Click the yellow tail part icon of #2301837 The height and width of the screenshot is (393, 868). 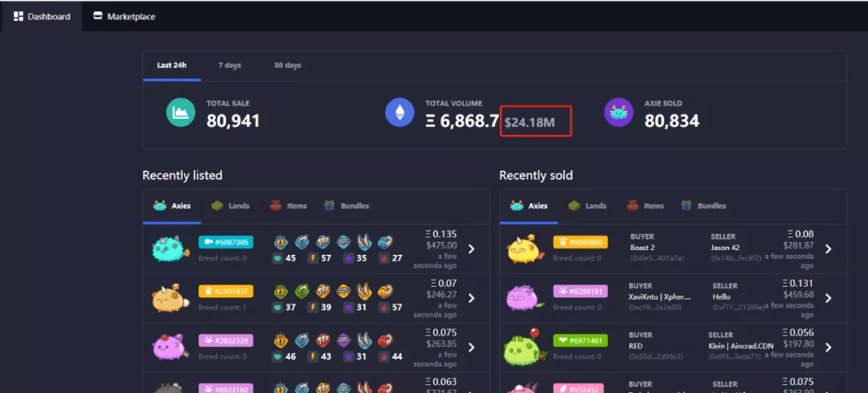point(386,291)
